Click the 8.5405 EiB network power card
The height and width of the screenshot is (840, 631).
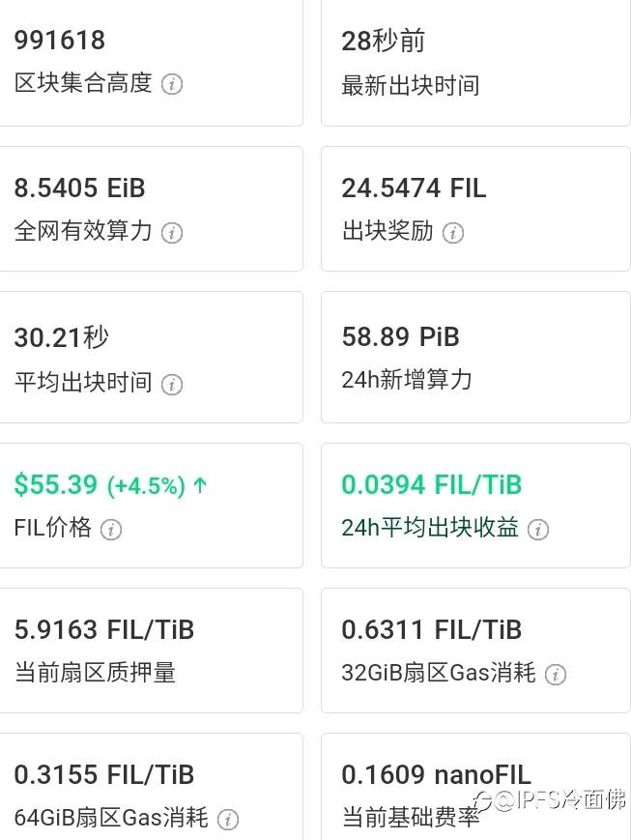(x=151, y=208)
